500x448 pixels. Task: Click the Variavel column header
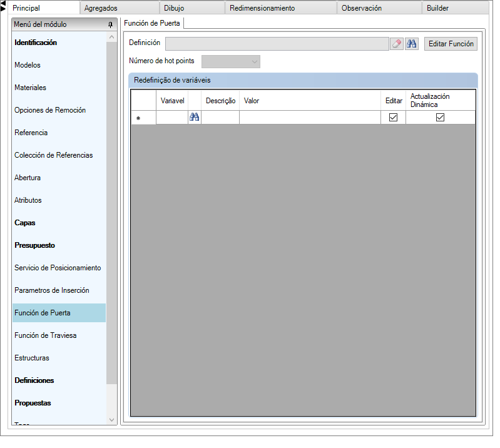[x=172, y=101]
